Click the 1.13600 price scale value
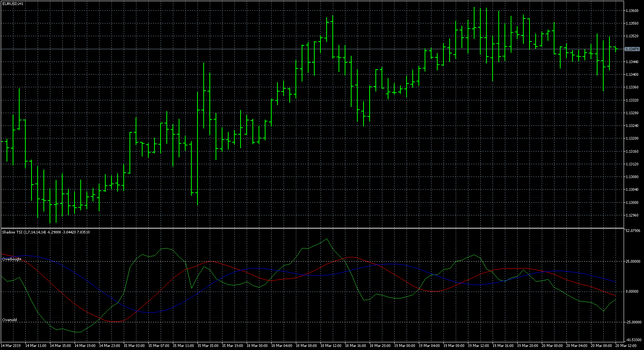 click(x=632, y=11)
